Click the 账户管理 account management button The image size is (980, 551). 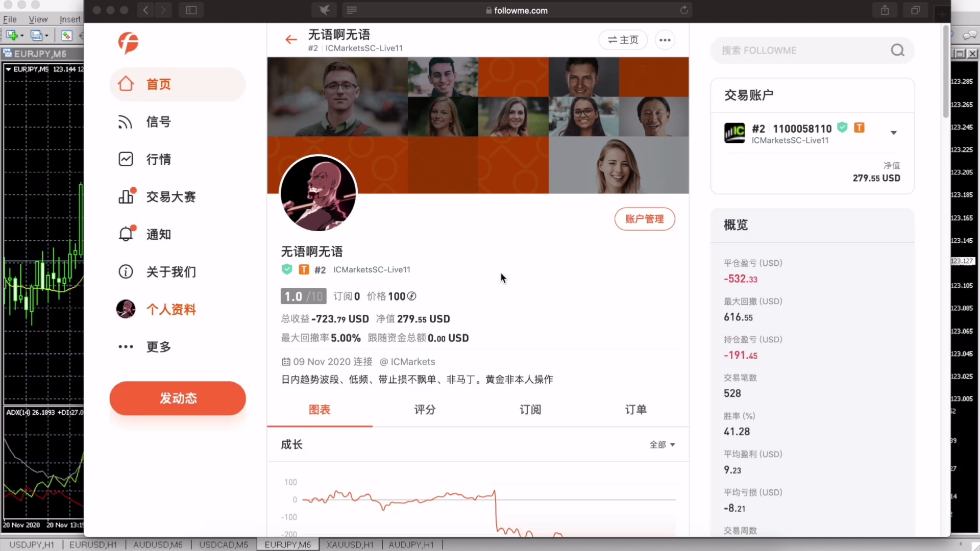click(x=644, y=219)
